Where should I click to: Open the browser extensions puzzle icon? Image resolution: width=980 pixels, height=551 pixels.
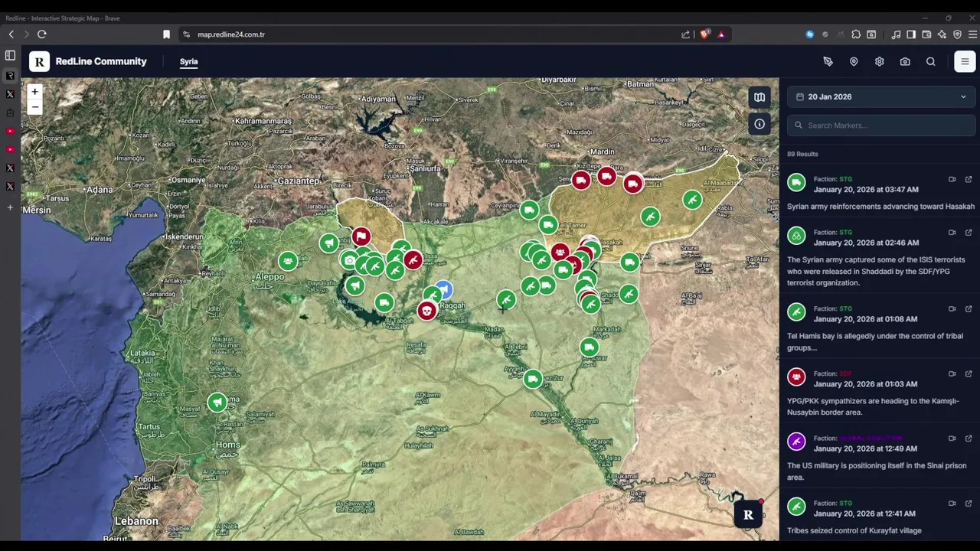[856, 34]
